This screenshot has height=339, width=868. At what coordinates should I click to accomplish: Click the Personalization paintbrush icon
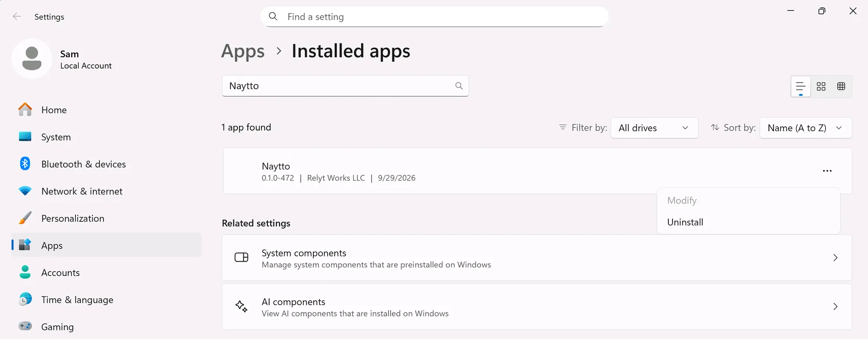pos(25,218)
